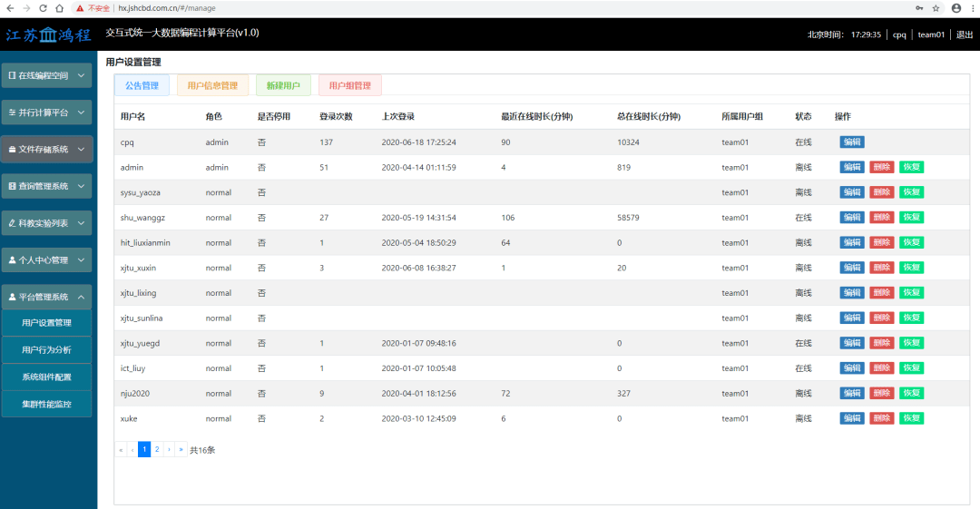Go to pagination page 2

pyautogui.click(x=157, y=450)
